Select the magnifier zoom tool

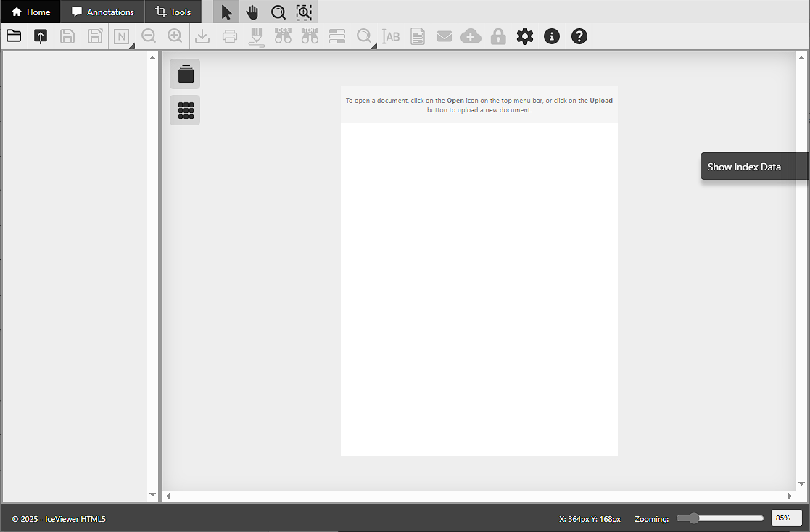278,12
